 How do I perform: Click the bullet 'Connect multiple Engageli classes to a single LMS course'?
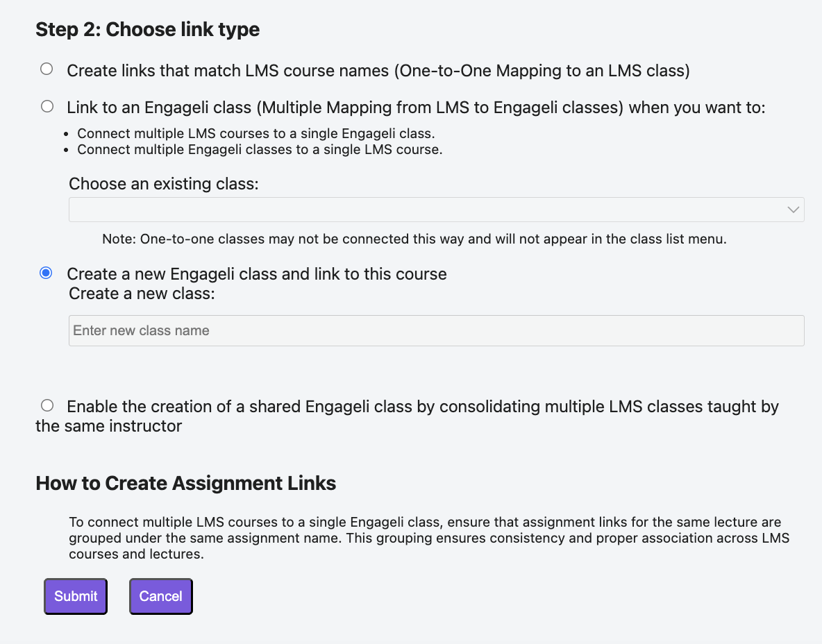[x=260, y=150]
